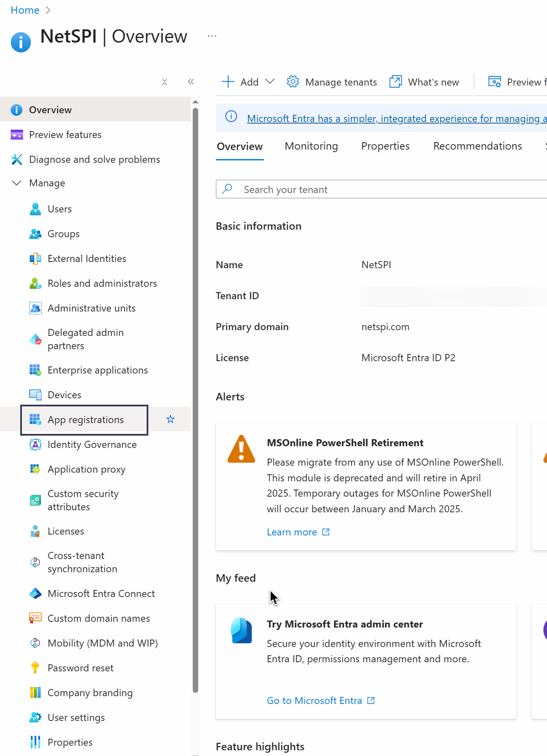Click the Microsoft Entra Connect diamond icon

pyautogui.click(x=35, y=594)
